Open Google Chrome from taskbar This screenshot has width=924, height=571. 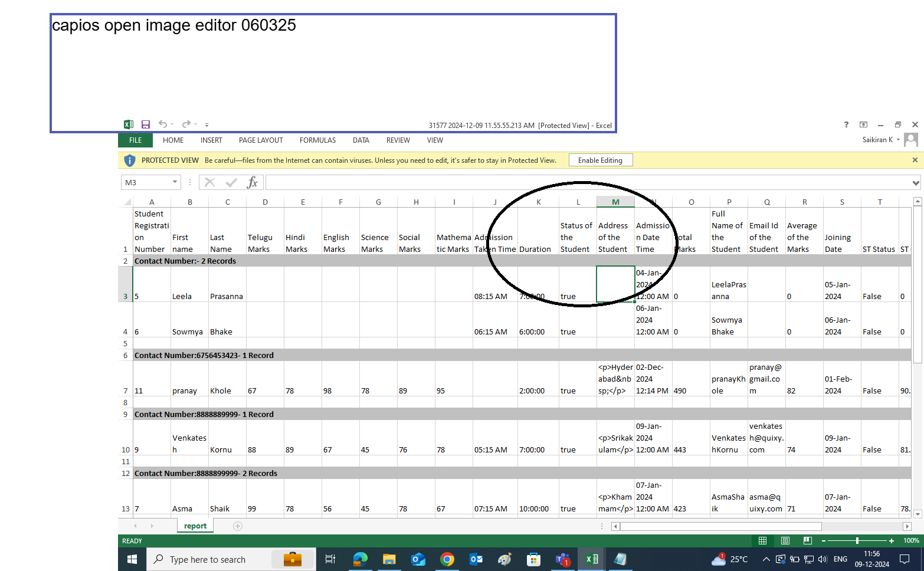click(447, 559)
